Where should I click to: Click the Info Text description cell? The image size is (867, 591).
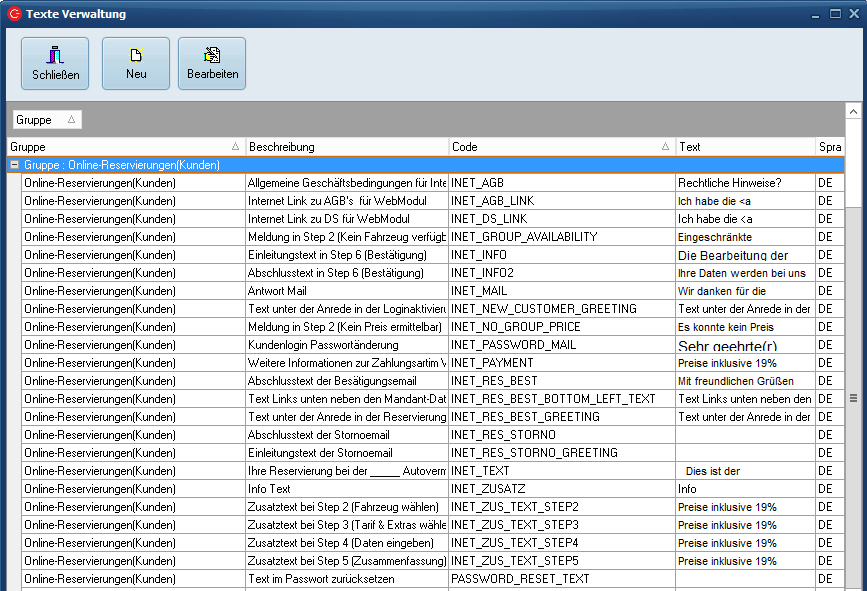coord(346,489)
